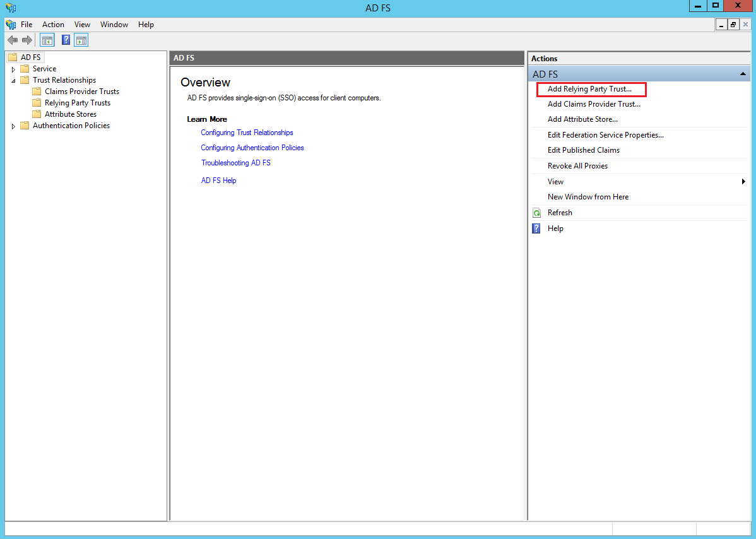
Task: Click Add Claims Provider Trust action
Action: pos(594,104)
